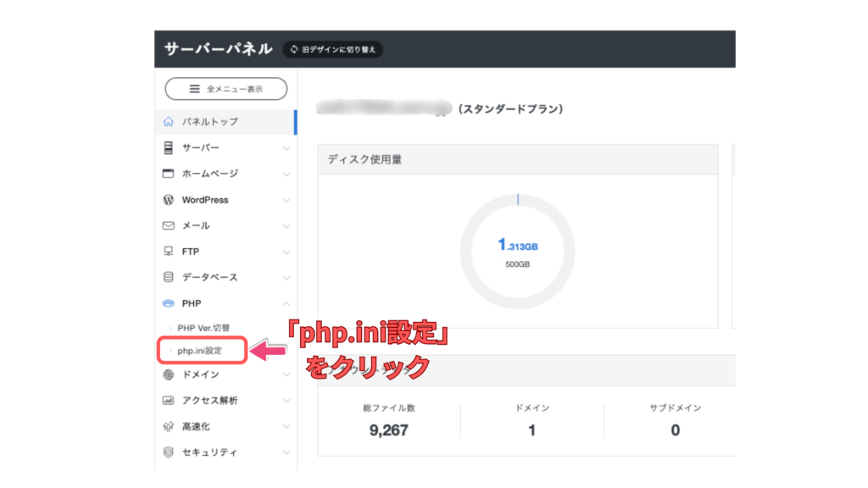Click the browser window icon beside ホームページ
The height and width of the screenshot is (488, 868).
(x=168, y=174)
